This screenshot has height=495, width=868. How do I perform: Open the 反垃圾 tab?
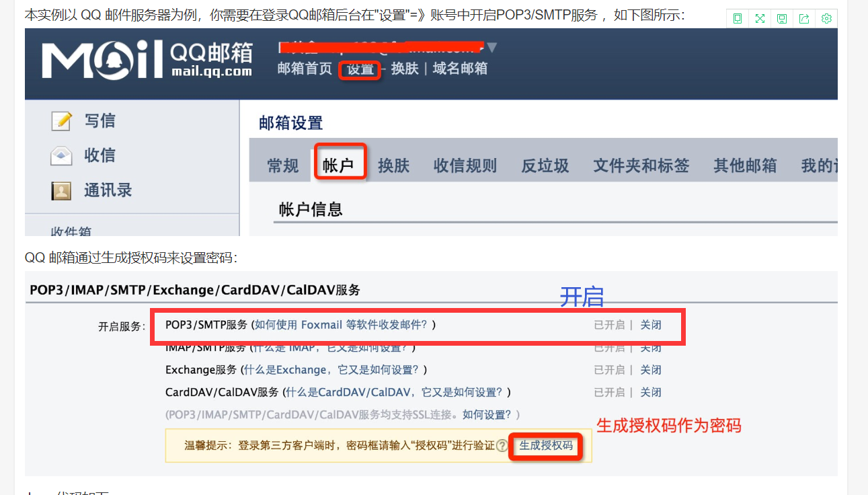coord(545,165)
